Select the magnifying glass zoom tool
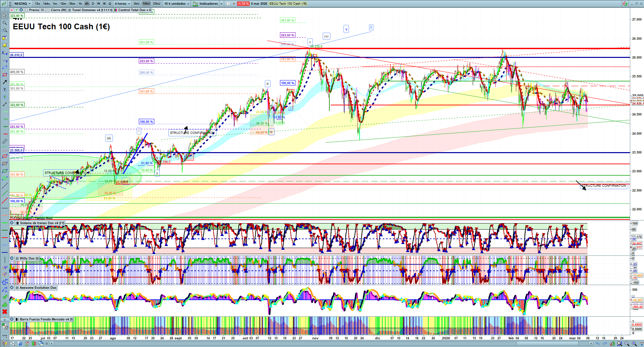Image resolution: width=644 pixels, height=347 pixels. point(5,23)
